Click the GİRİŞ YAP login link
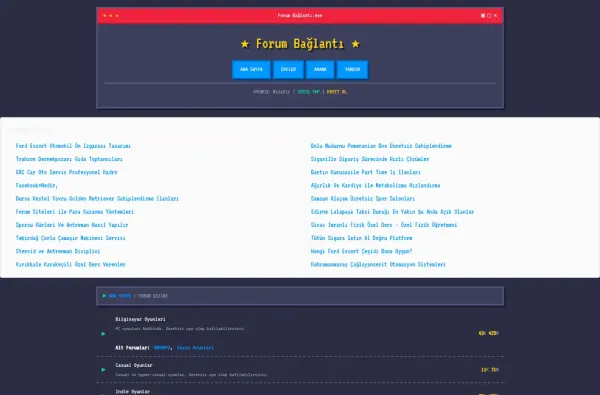Screen dimensions: 600x395 pos(308,92)
